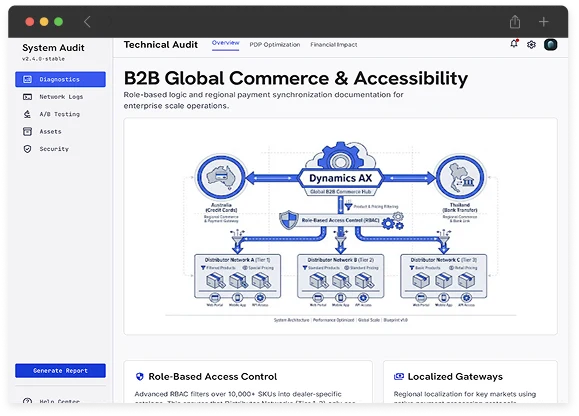579x416 pixels.
Task: Click the yellow minimize window button
Action: 44,22
